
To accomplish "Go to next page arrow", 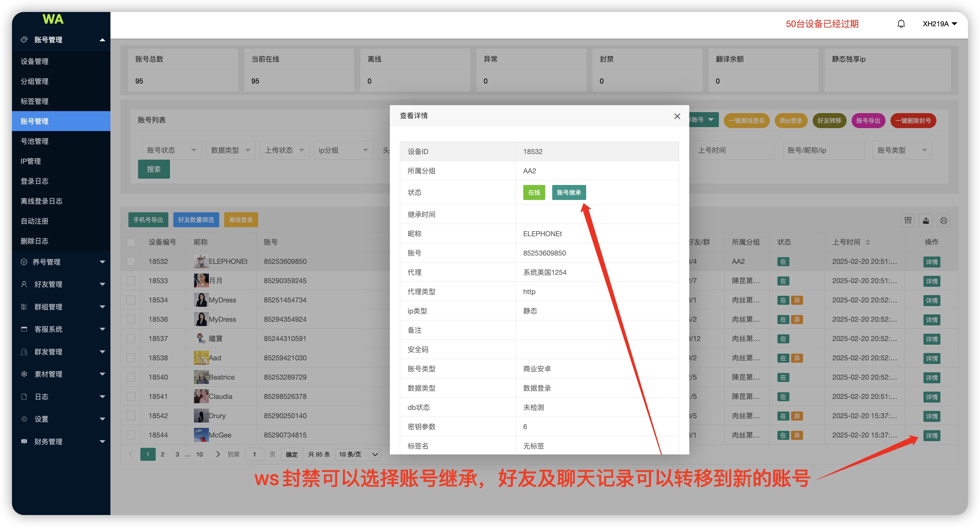I will [x=218, y=454].
